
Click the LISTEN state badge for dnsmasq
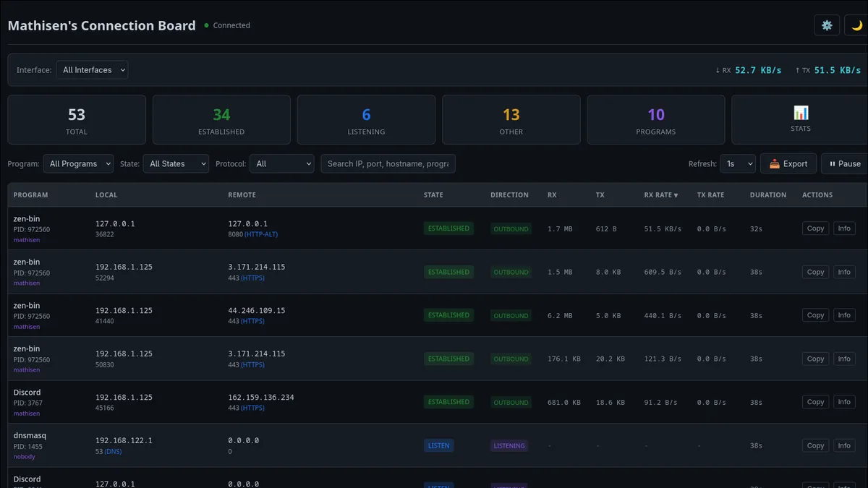click(438, 445)
